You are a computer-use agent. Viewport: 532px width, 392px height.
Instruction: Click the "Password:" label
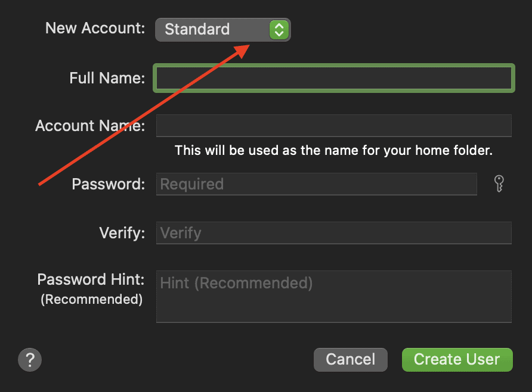(109, 184)
